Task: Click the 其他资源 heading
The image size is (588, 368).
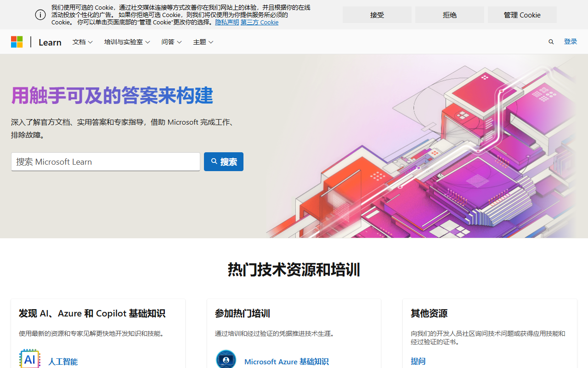Action: point(429,313)
